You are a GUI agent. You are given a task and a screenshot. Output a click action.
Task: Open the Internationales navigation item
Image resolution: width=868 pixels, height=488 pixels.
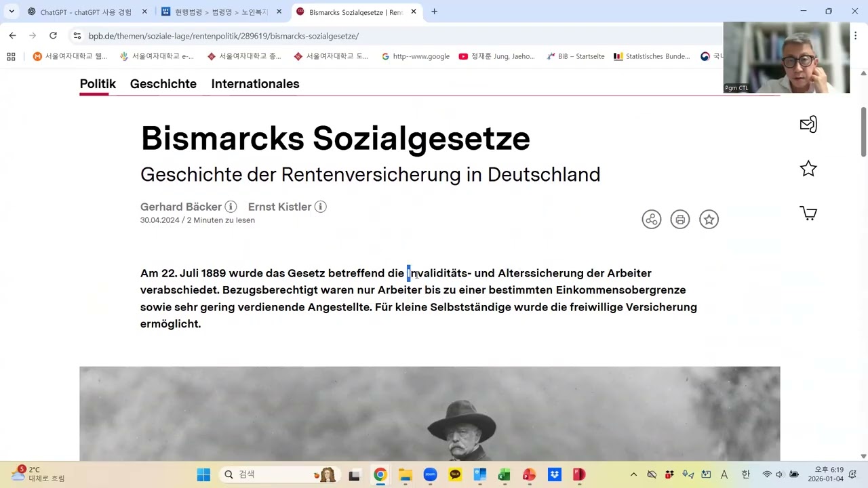coord(255,84)
